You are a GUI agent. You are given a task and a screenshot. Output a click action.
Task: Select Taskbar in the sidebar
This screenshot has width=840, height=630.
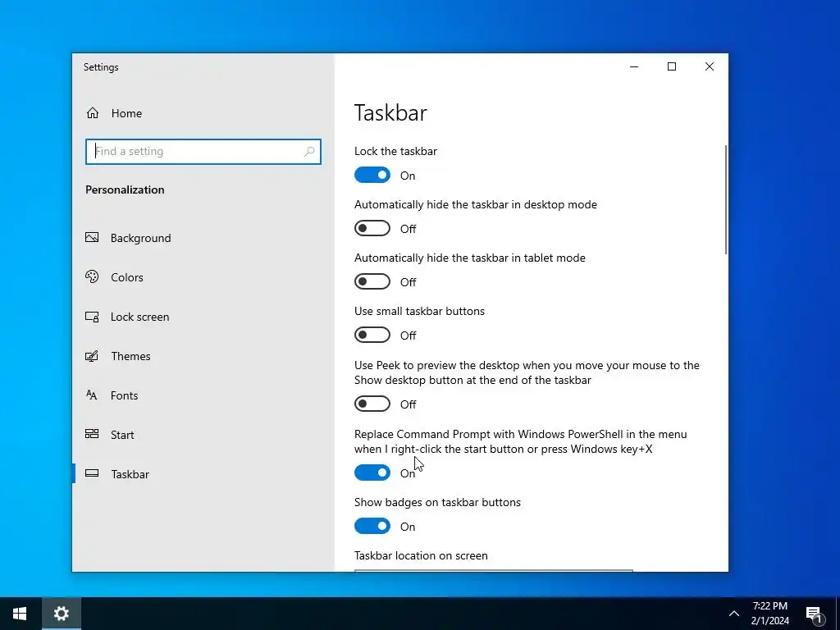[x=203, y=474]
